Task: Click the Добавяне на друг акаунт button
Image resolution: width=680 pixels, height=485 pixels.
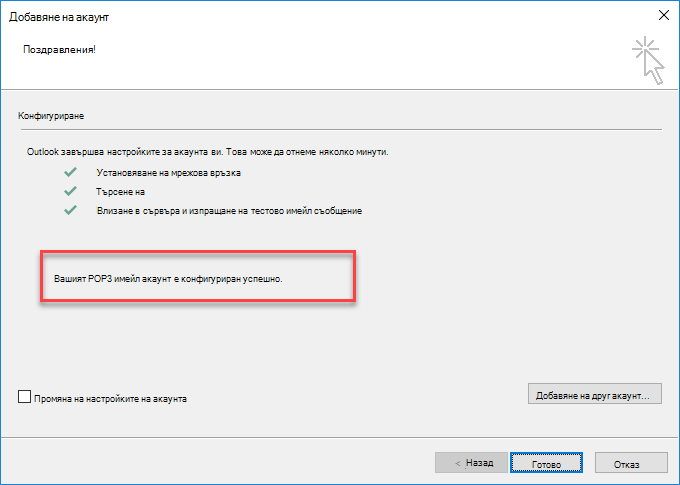Action: (x=595, y=394)
